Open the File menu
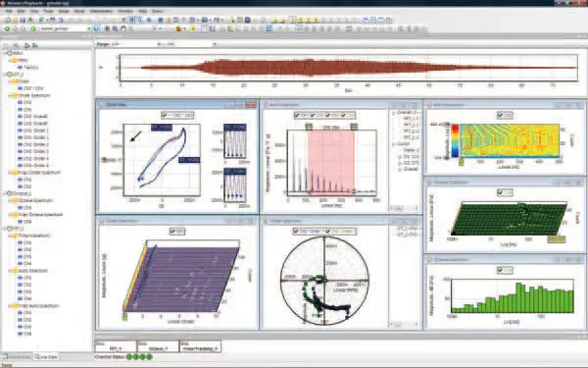This screenshot has width=588, height=368. point(9,11)
